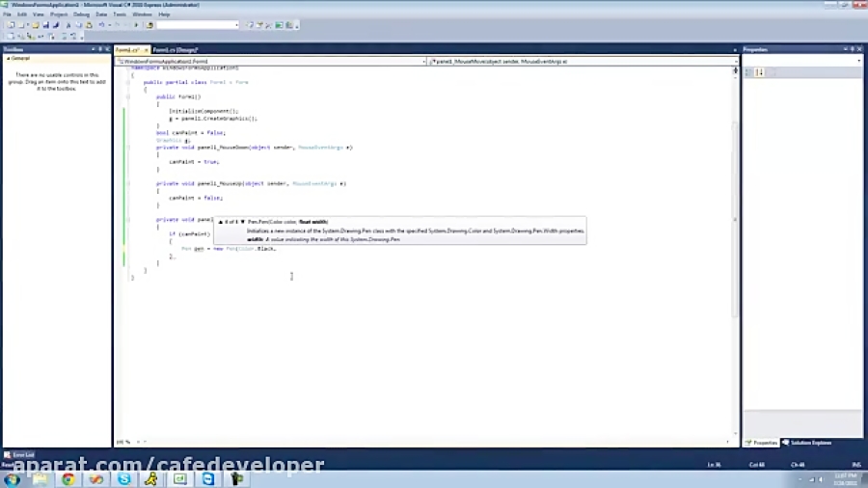
Task: Click the Find in Files toolbar icon
Action: tap(149, 25)
